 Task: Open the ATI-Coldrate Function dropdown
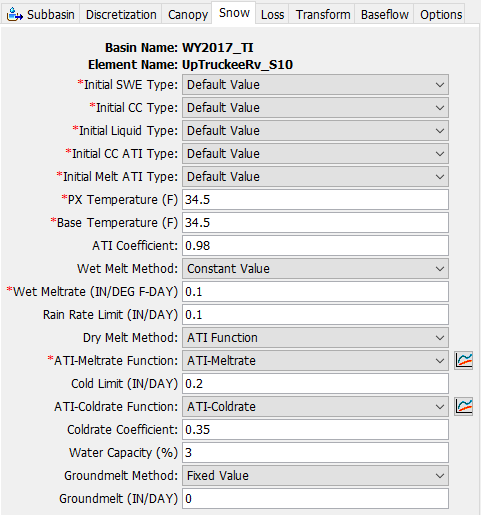click(x=315, y=407)
